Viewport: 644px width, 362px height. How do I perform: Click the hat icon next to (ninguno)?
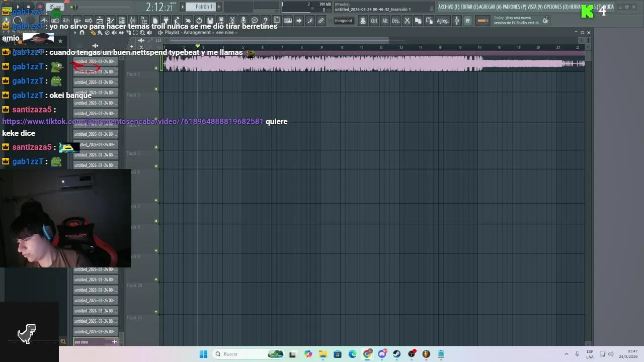(x=363, y=21)
